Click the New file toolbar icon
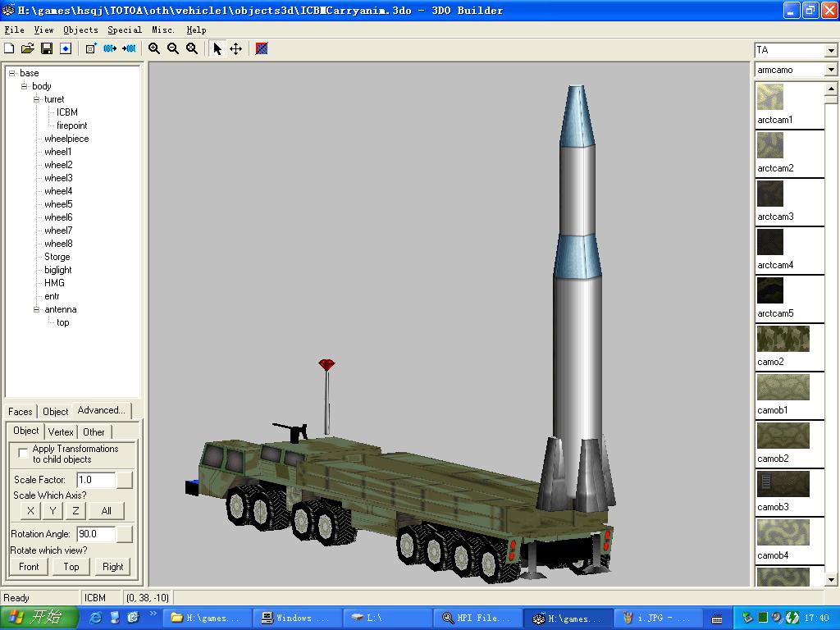 (x=9, y=48)
